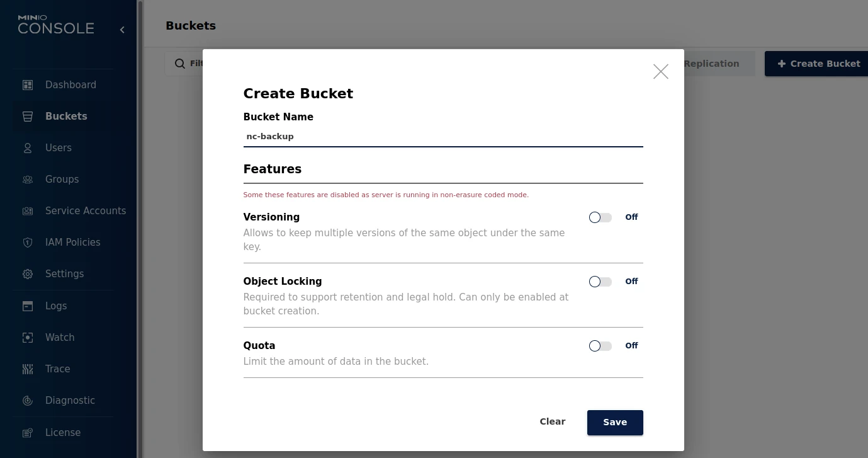Viewport: 868px width, 458px height.
Task: Toggle the Quota switch on
Action: coord(600,346)
